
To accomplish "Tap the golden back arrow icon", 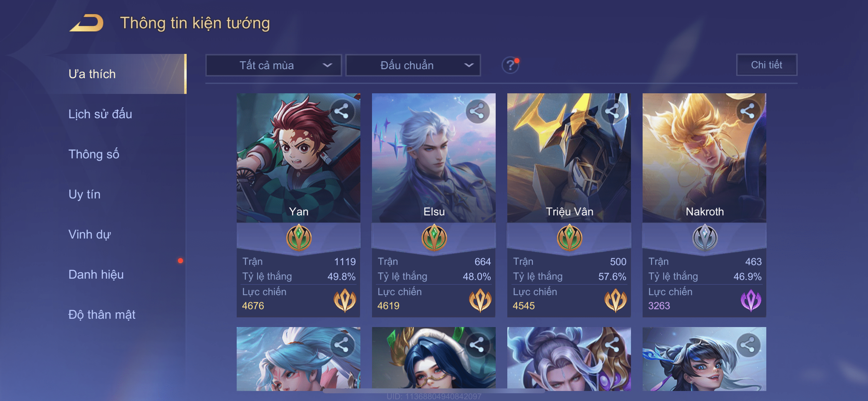I will (x=86, y=23).
